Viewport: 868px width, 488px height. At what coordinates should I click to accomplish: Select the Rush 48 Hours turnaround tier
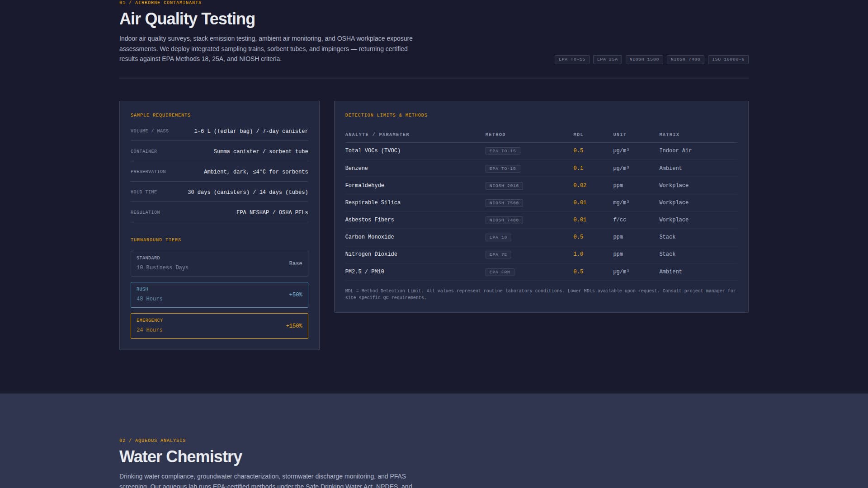[x=219, y=295]
